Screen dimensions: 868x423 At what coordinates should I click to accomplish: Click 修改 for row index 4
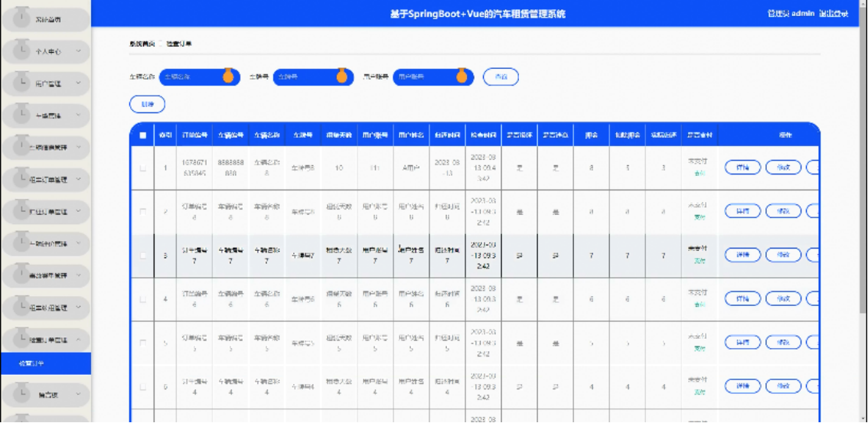[783, 298]
